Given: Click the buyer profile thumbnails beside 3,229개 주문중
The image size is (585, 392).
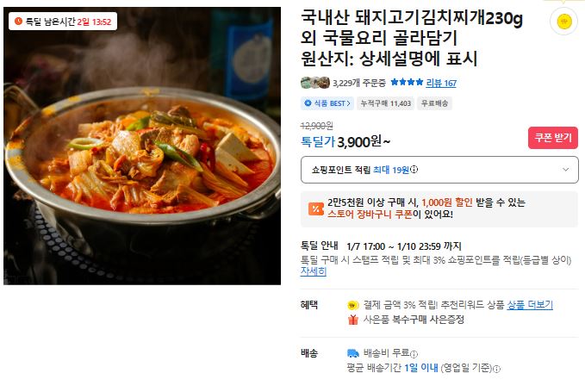Looking at the screenshot, I should [x=315, y=83].
